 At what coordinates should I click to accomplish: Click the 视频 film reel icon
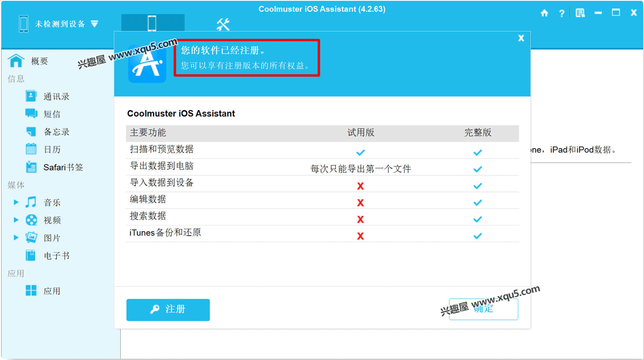(x=31, y=220)
